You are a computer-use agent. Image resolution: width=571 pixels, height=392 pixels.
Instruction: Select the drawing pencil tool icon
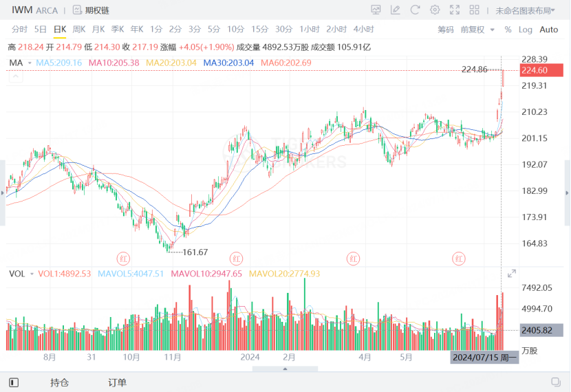[395, 10]
